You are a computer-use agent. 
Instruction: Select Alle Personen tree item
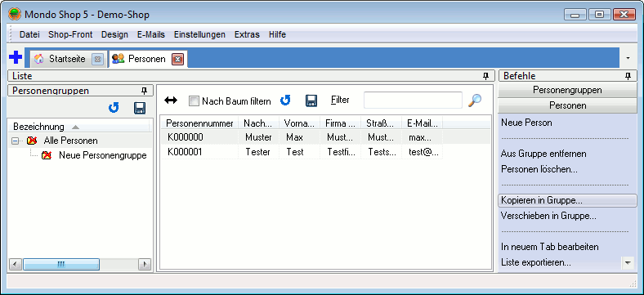pyautogui.click(x=70, y=141)
